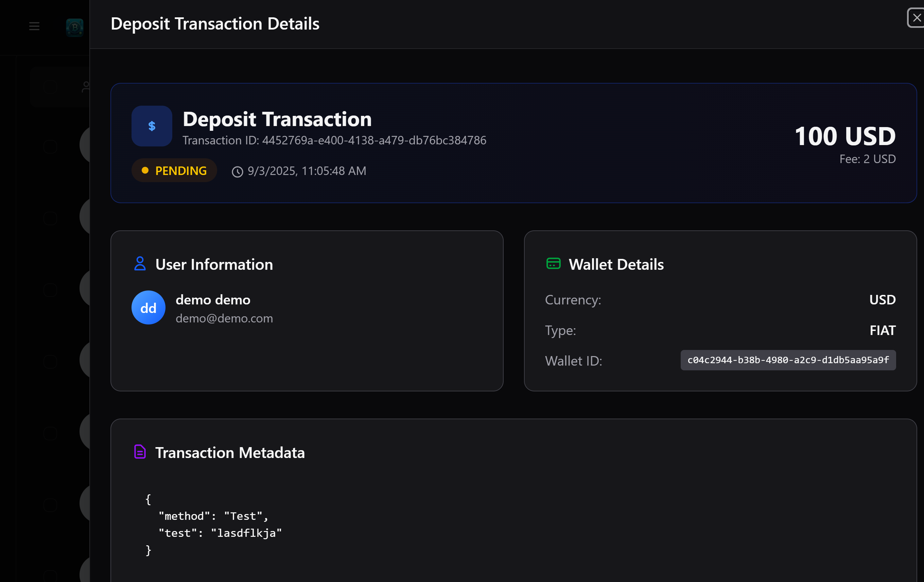Toggle the dimmed header checkbox behind the panel

50,87
